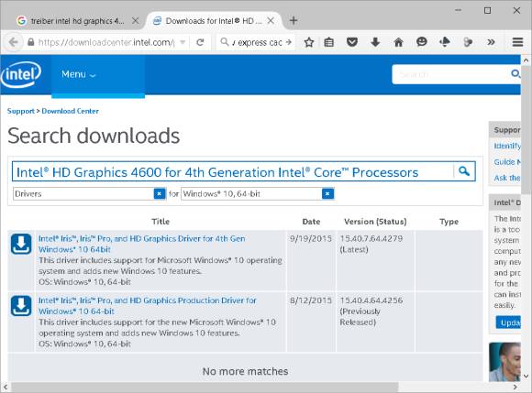
Task: Click the puzzle-piece icon before the overflow chevron
Action: 468,42
